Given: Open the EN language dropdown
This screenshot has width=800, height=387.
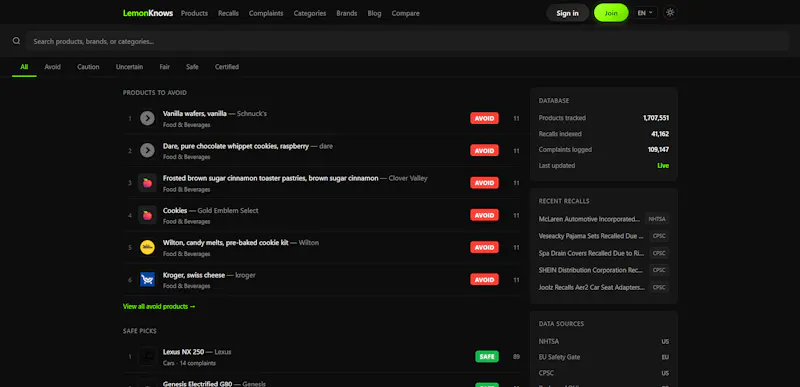Looking at the screenshot, I should click(645, 13).
